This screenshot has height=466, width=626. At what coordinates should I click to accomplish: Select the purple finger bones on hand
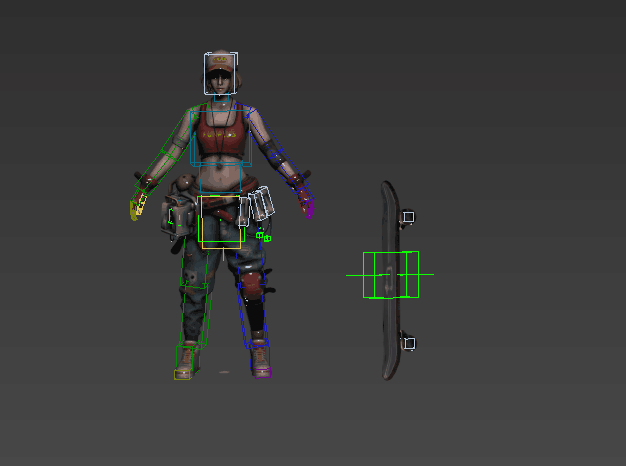point(307,207)
